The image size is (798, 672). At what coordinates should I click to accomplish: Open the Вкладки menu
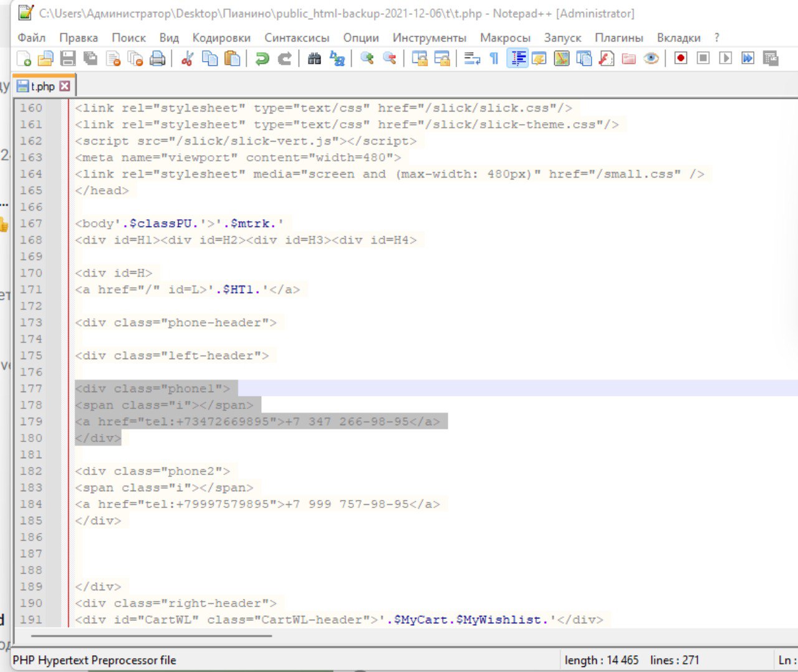coord(679,38)
